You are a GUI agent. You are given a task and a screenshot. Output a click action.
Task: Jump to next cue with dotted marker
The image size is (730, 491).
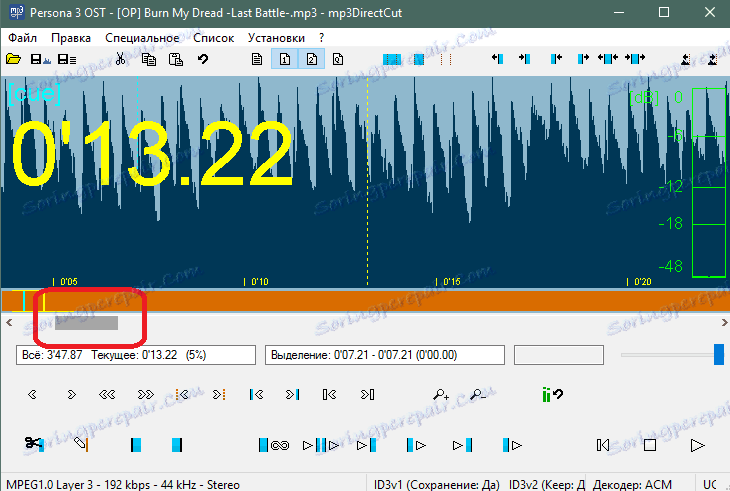pyautogui.click(x=219, y=395)
